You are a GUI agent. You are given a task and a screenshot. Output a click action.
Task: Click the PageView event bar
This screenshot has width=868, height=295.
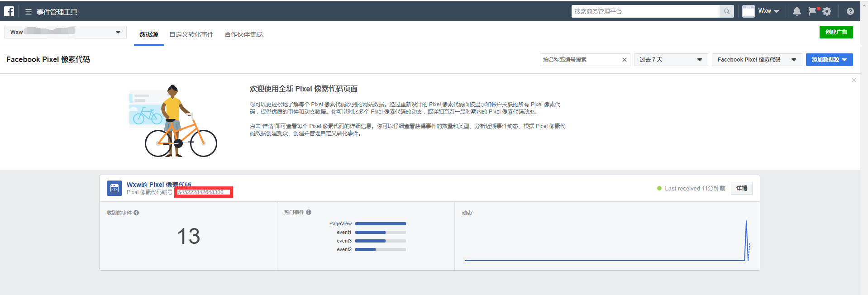point(381,224)
